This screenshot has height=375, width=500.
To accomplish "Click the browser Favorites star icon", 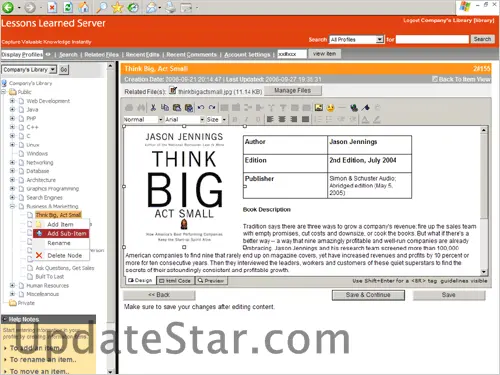I will [x=117, y=7].
